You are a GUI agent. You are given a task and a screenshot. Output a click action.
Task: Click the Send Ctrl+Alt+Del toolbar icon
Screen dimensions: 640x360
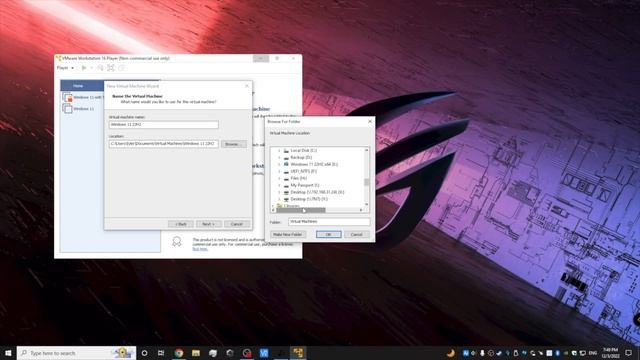tap(100, 68)
